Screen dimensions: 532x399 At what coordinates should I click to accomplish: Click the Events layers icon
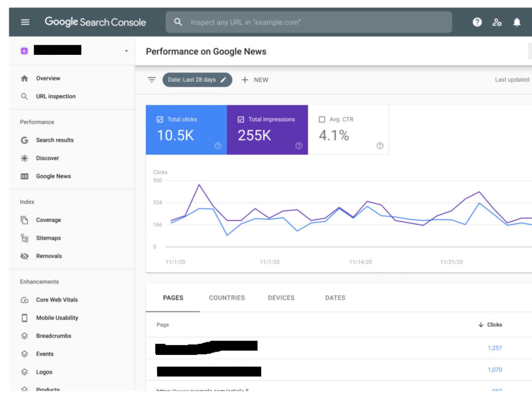pyautogui.click(x=24, y=354)
